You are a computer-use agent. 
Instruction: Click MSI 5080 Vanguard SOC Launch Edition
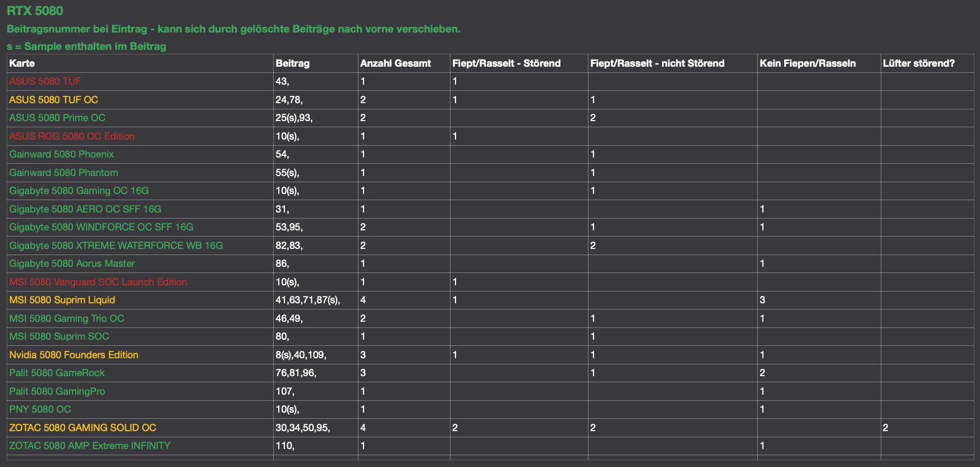98,282
